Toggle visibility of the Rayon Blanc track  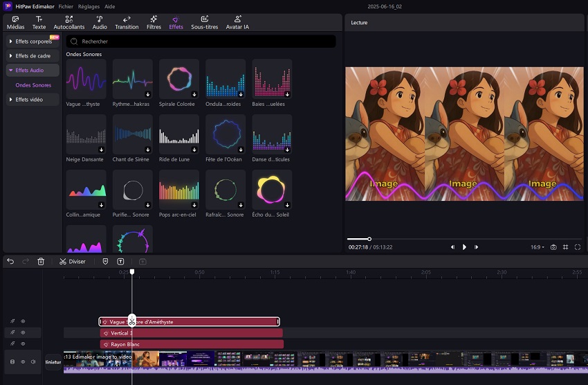pyautogui.click(x=23, y=343)
